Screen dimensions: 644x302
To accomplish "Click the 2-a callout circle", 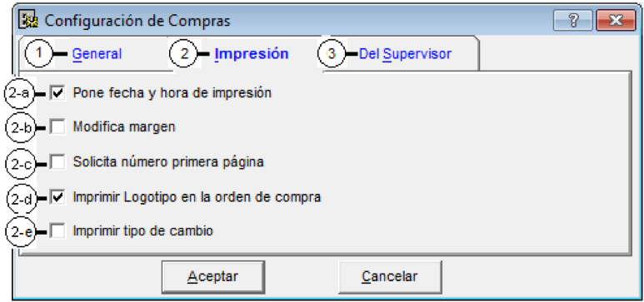I will pos(20,93).
